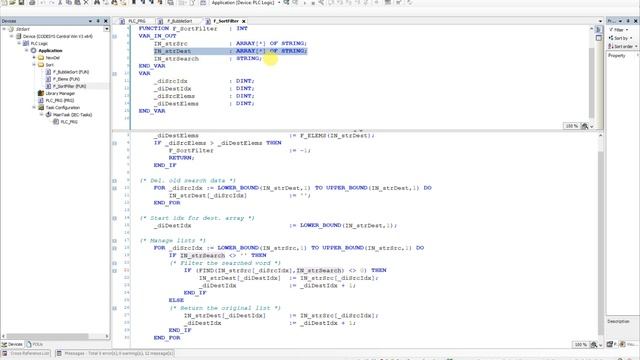This screenshot has height=360, width=640.
Task: Collapse the MainTask node
Action: pyautogui.click(x=41, y=115)
